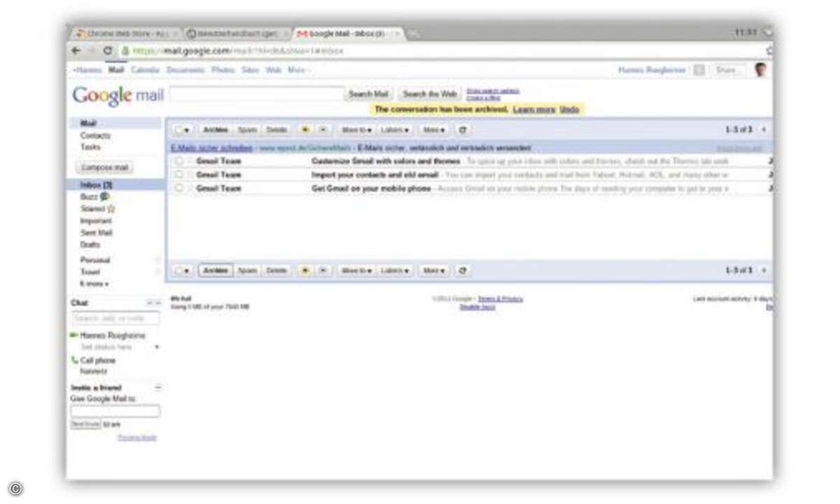Open Calendar in the Google top bar

tap(146, 70)
